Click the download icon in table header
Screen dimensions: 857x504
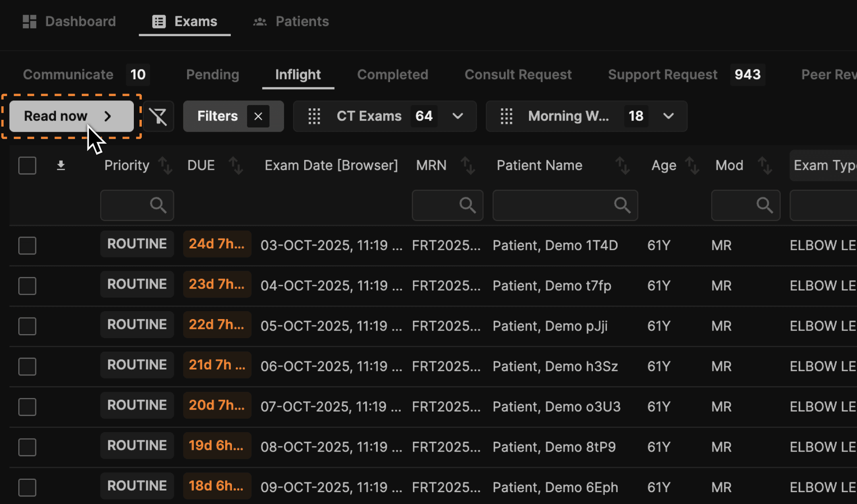[x=61, y=165]
